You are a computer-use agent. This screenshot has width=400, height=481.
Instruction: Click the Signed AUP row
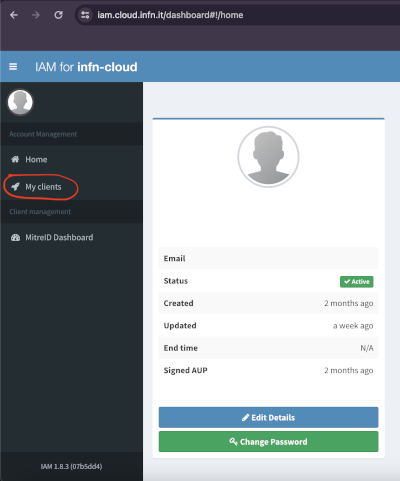pos(268,370)
